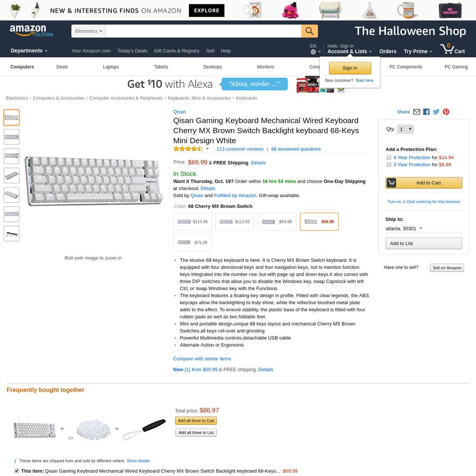Expand the Electronics search category dropdown
The image size is (476, 476).
pos(89,31)
